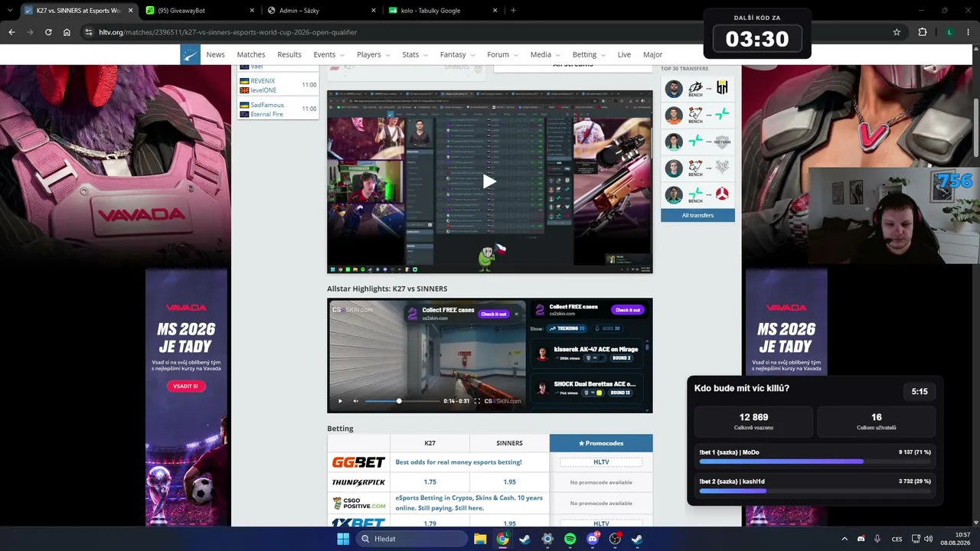Open the volume control in system tray

[x=928, y=539]
